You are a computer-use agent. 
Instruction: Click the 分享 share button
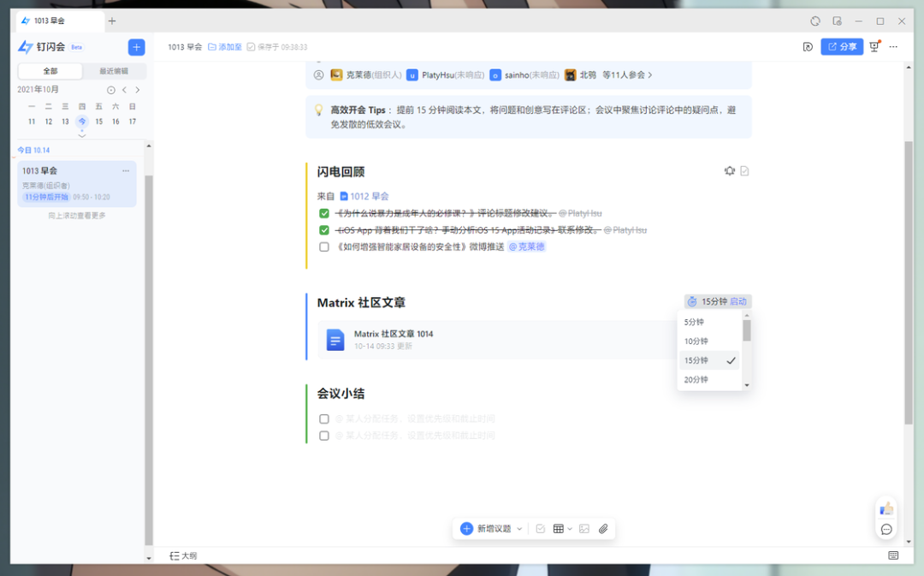click(842, 46)
